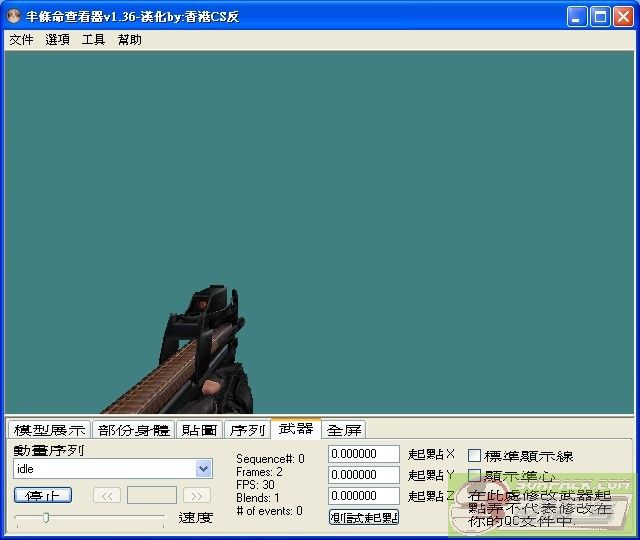The image size is (640, 540).
Task: Click the frame number field between arrows
Action: pyautogui.click(x=152, y=495)
